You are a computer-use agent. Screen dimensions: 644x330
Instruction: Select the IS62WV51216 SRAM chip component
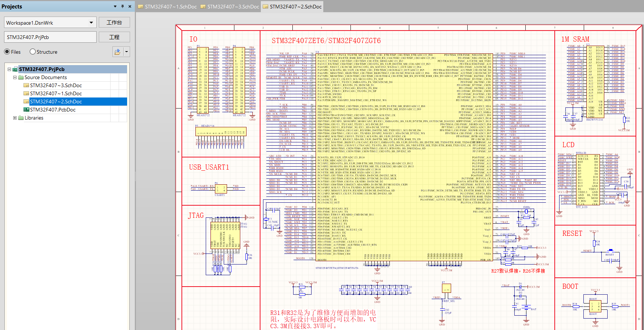coord(595,82)
